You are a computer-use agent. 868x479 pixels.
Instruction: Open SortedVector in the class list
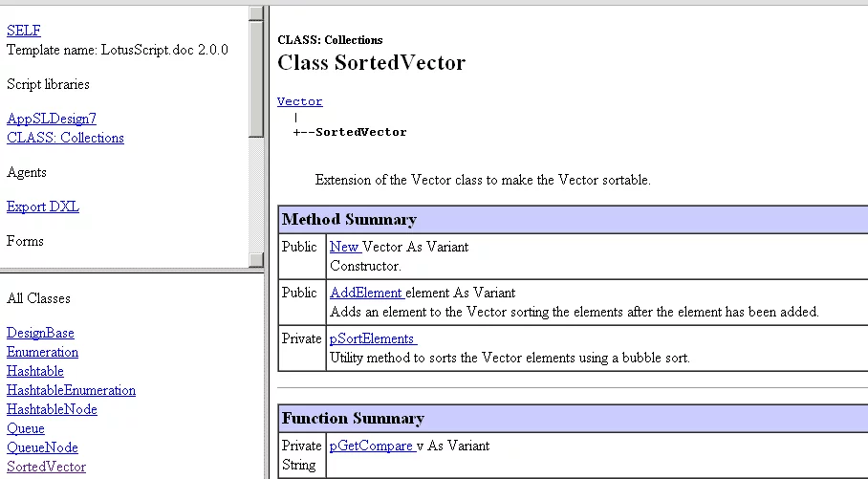[x=46, y=467]
